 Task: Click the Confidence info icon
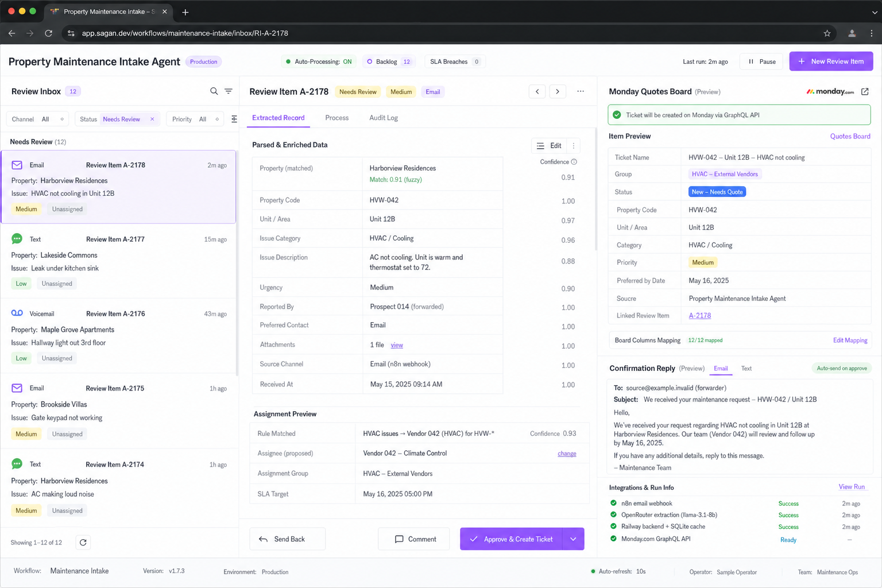tap(574, 162)
